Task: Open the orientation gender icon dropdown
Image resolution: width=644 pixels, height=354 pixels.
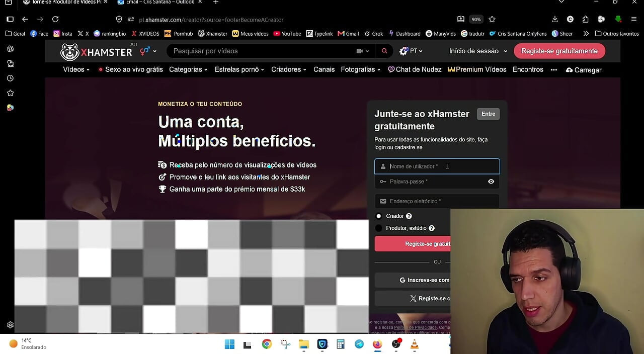Action: [x=148, y=51]
